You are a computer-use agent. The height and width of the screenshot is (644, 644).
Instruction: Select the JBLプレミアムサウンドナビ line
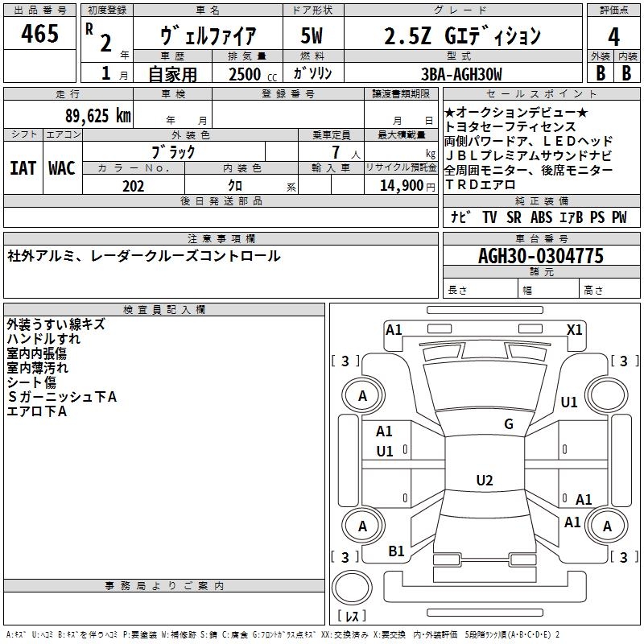pyautogui.click(x=528, y=155)
